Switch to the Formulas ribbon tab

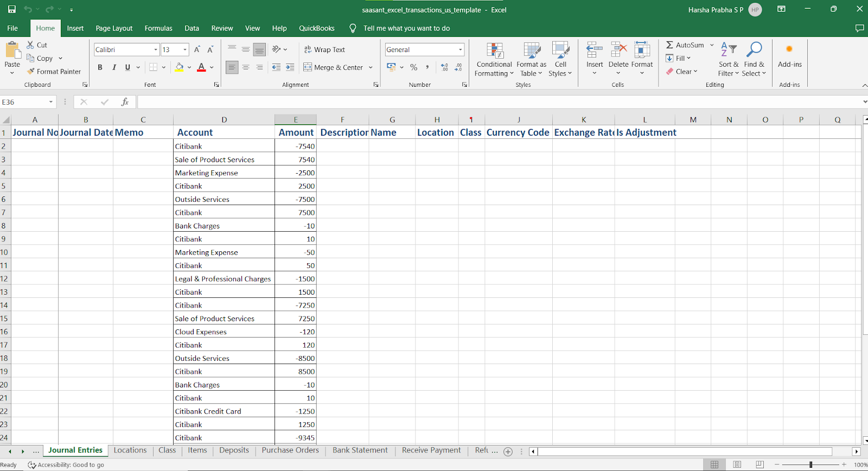(158, 28)
